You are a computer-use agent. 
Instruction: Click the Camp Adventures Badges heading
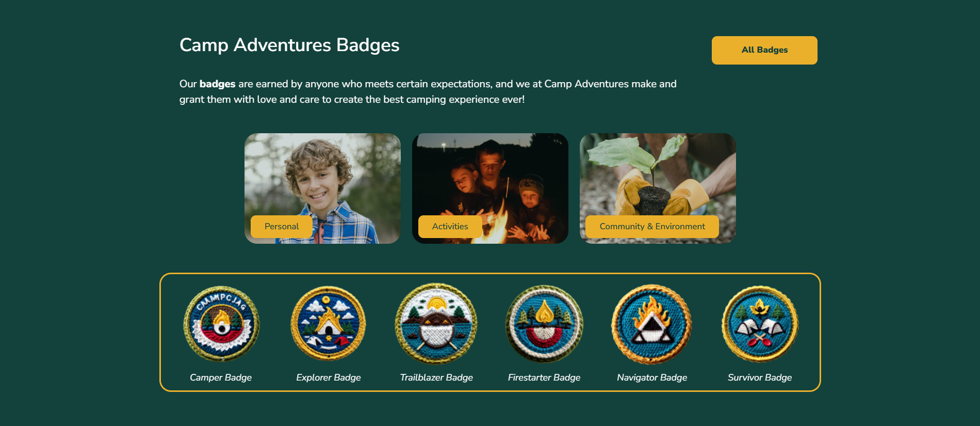pyautogui.click(x=289, y=45)
